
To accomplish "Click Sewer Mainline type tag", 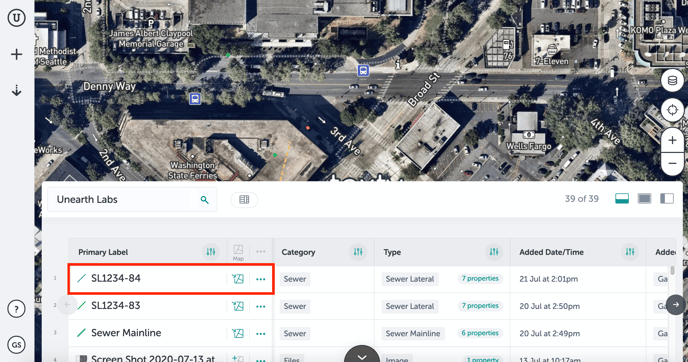I will point(413,333).
